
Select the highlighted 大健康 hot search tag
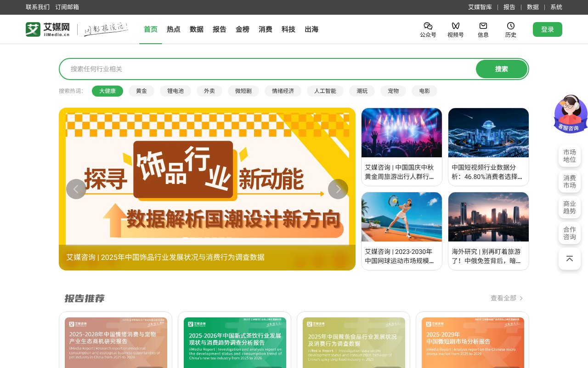107,91
